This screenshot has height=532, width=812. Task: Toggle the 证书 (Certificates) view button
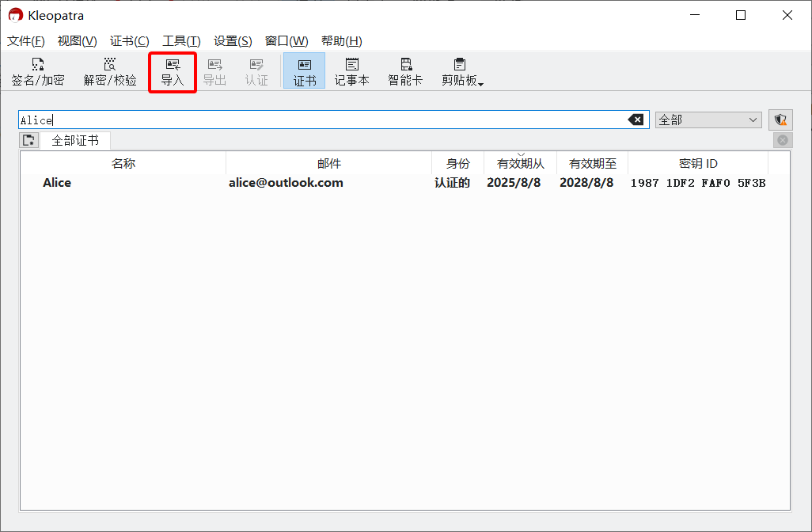point(305,71)
